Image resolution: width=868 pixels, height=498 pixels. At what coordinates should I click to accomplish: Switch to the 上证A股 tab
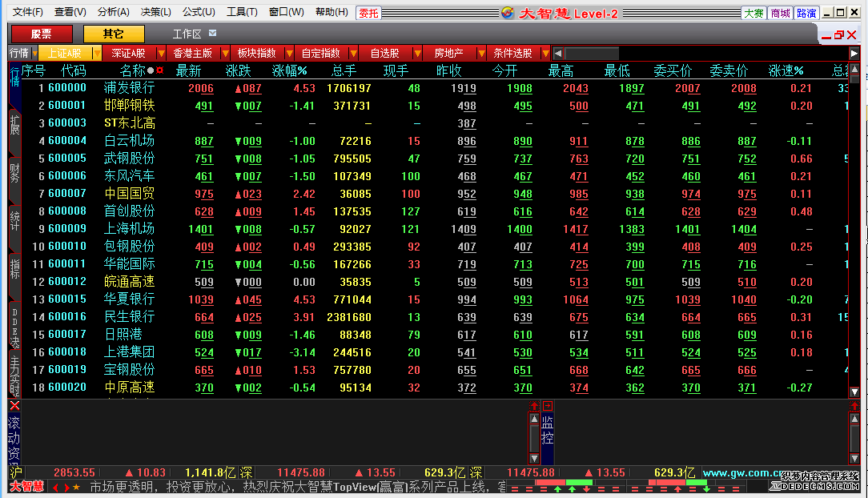click(65, 53)
